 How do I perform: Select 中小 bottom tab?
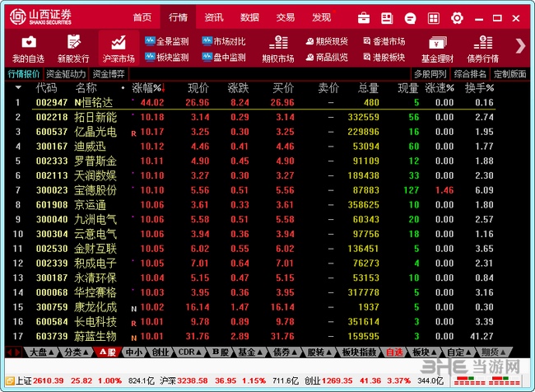tap(134, 352)
